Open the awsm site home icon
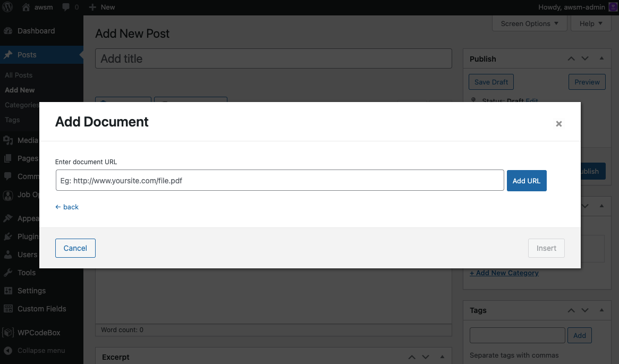 pos(26,7)
